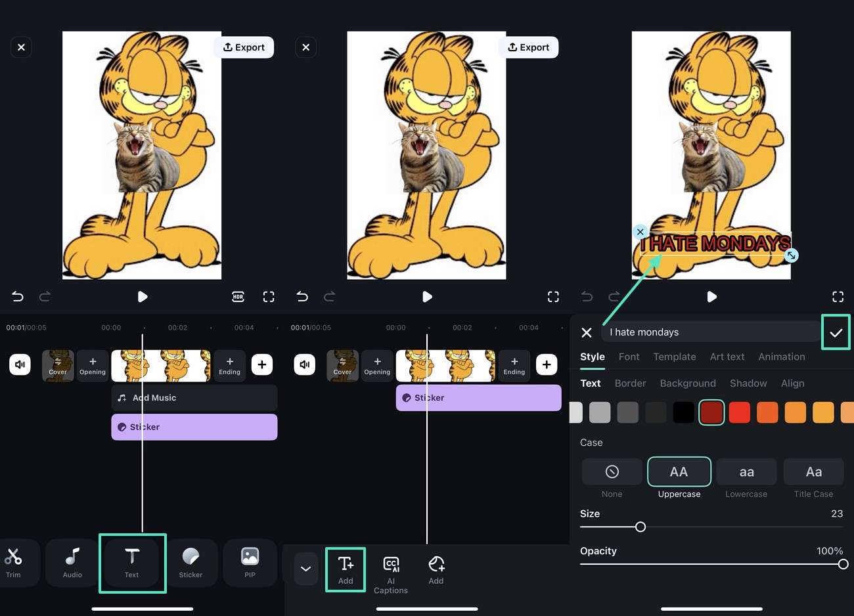Viewport: 854px width, 616px height.
Task: Enter fullscreen preview in middle editor
Action: tap(553, 297)
